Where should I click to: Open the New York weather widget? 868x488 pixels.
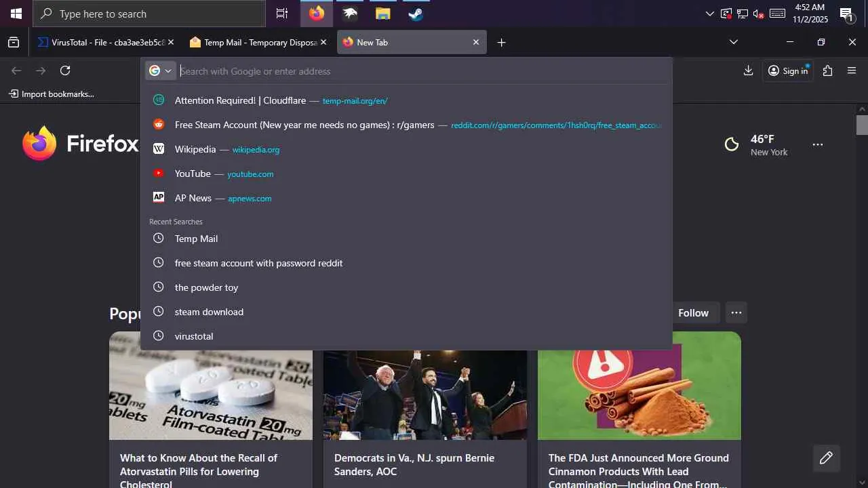(x=756, y=144)
